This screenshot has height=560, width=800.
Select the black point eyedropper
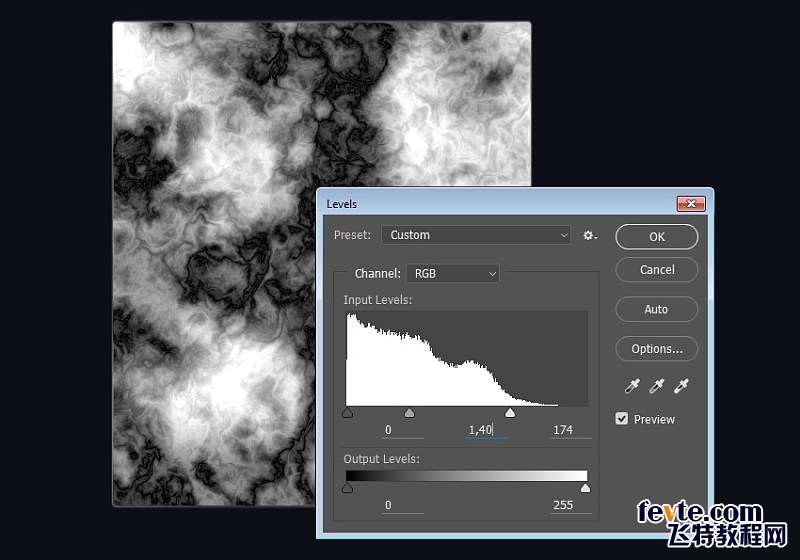coord(632,386)
